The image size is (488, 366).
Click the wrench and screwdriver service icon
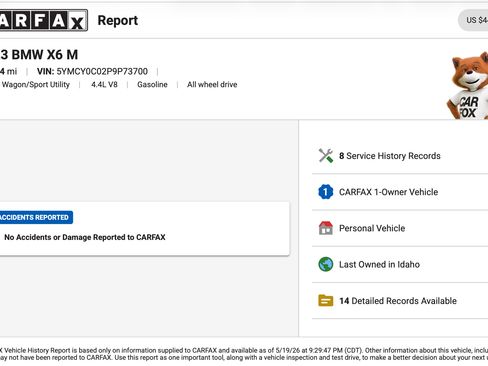[x=326, y=156]
